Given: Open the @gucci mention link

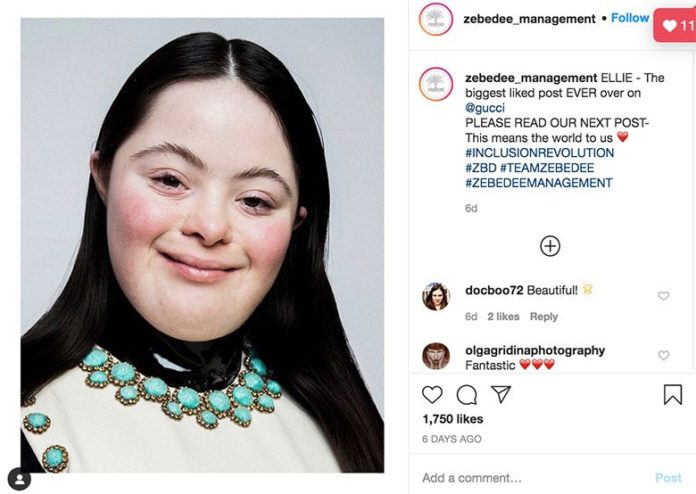Looking at the screenshot, I should [x=485, y=108].
